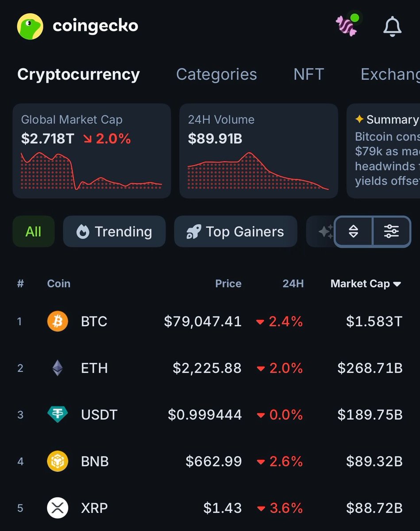The height and width of the screenshot is (531, 420).
Task: Sort by Market Cap dropdown arrow
Action: (x=397, y=284)
